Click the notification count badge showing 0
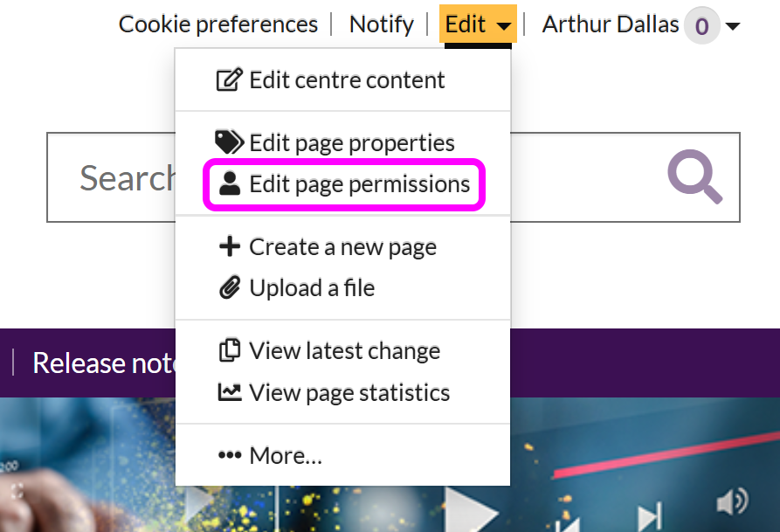 coord(701,26)
